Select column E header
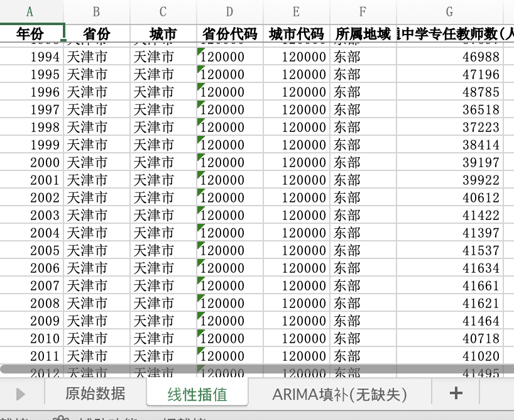Viewport: 514px width, 420px height. [297, 12]
